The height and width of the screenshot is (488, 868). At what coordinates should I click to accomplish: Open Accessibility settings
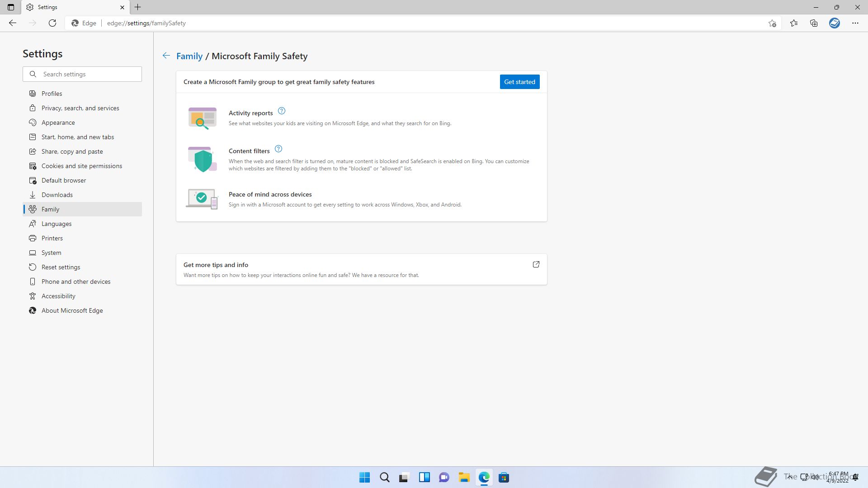82,296
